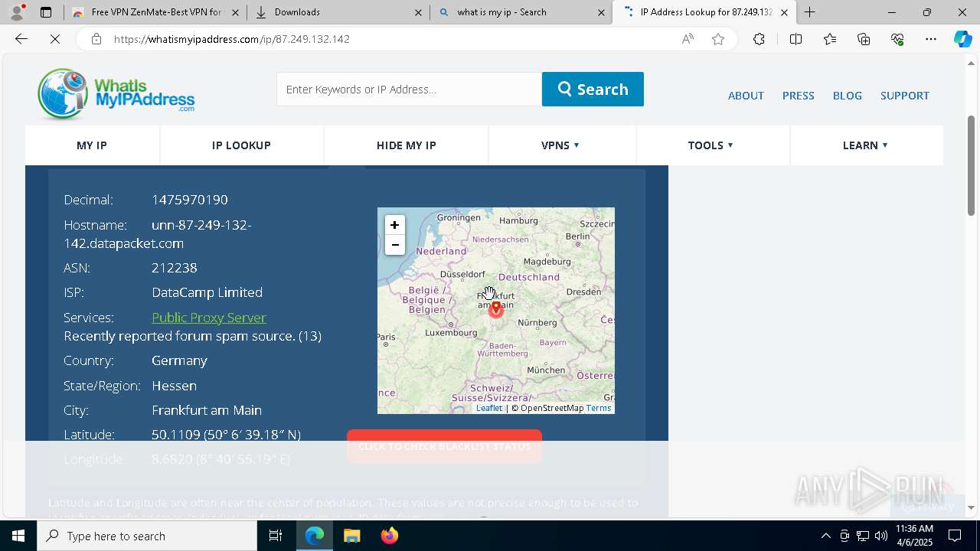Viewport: 980px width, 551px height.
Task: Click to check blacklist status button
Action: click(444, 446)
